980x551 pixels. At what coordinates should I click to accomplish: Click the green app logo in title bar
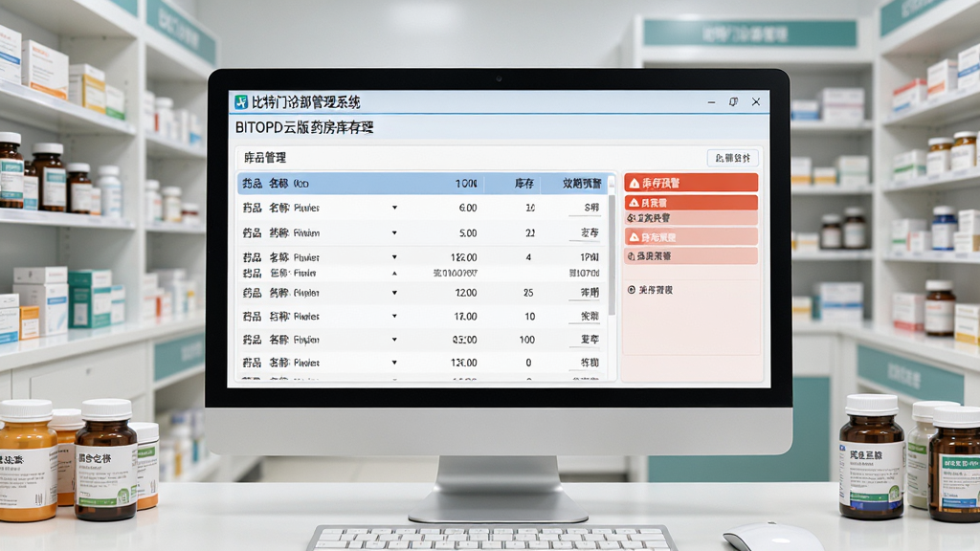(241, 101)
